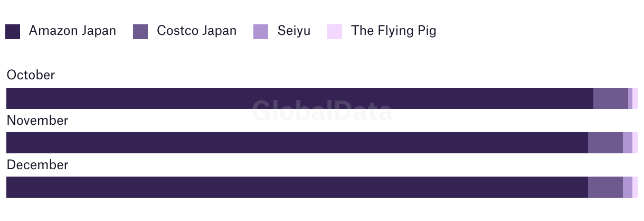Toggle the Amazon Japan legend label
The width and height of the screenshot is (644, 221).
pos(72,31)
